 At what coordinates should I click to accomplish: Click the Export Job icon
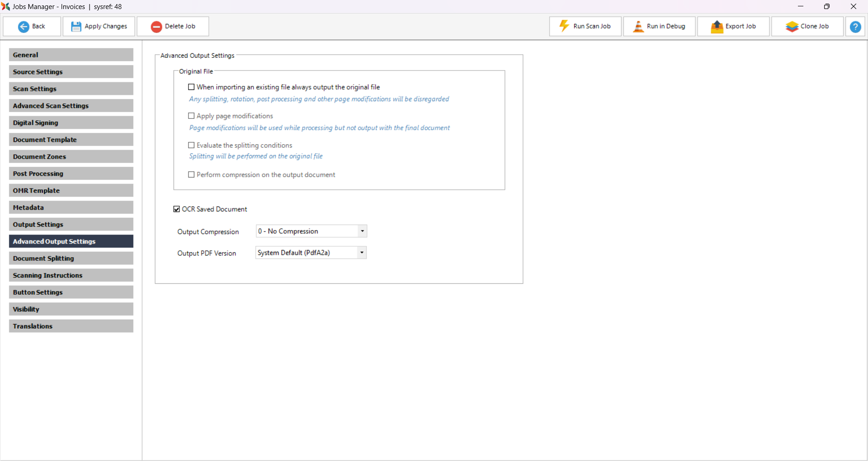717,27
